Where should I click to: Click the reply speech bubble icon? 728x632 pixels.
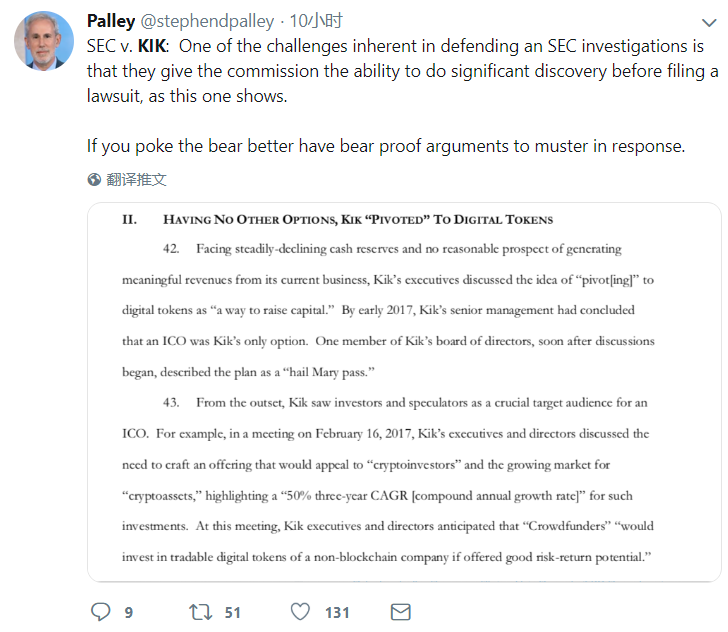tap(100, 611)
